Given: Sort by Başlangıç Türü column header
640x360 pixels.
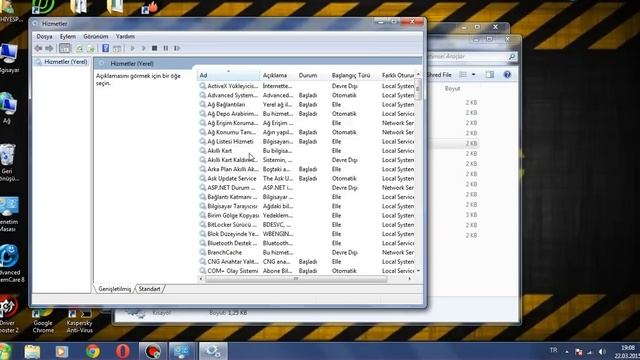Looking at the screenshot, I should coord(354,75).
